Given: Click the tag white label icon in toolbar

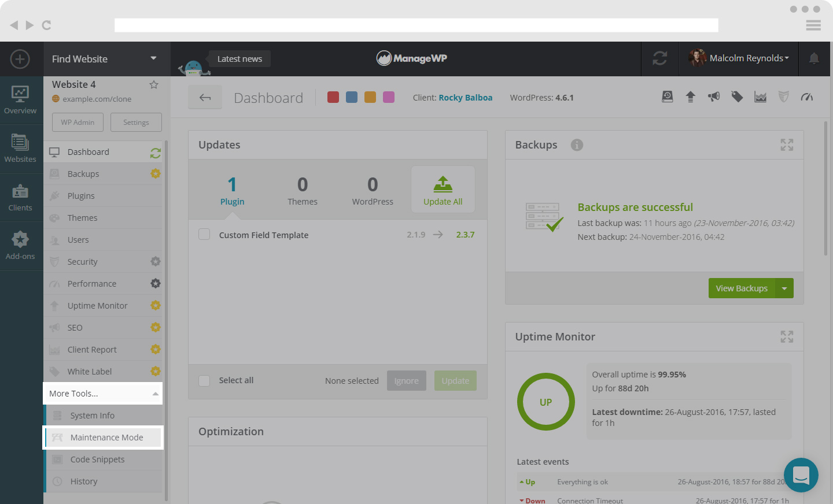Looking at the screenshot, I should click(737, 97).
